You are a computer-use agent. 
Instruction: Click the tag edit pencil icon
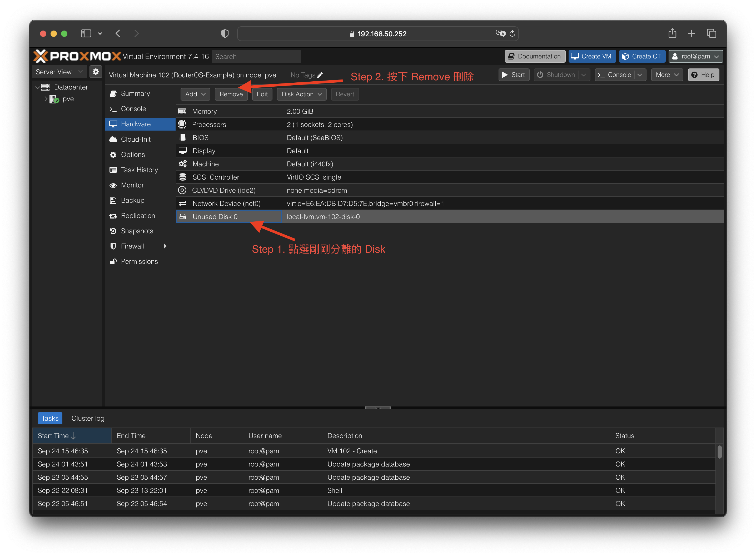pos(320,75)
